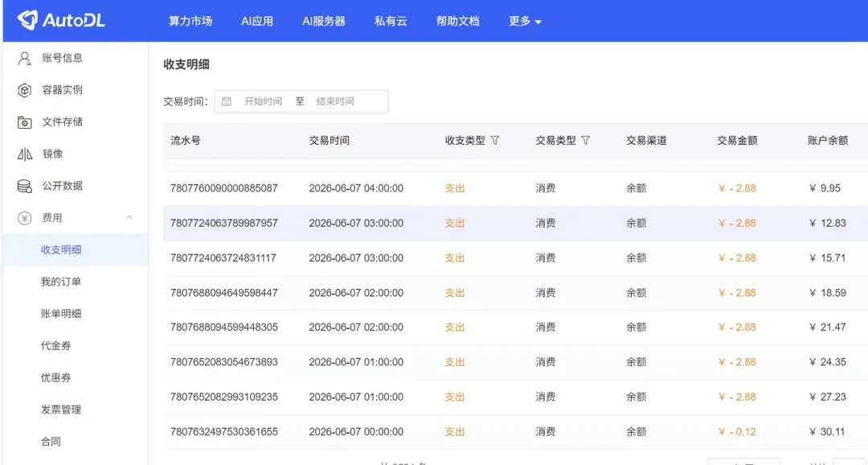The width and height of the screenshot is (868, 465).
Task: Click the ¥ 12.83 account balance
Action: [828, 224]
